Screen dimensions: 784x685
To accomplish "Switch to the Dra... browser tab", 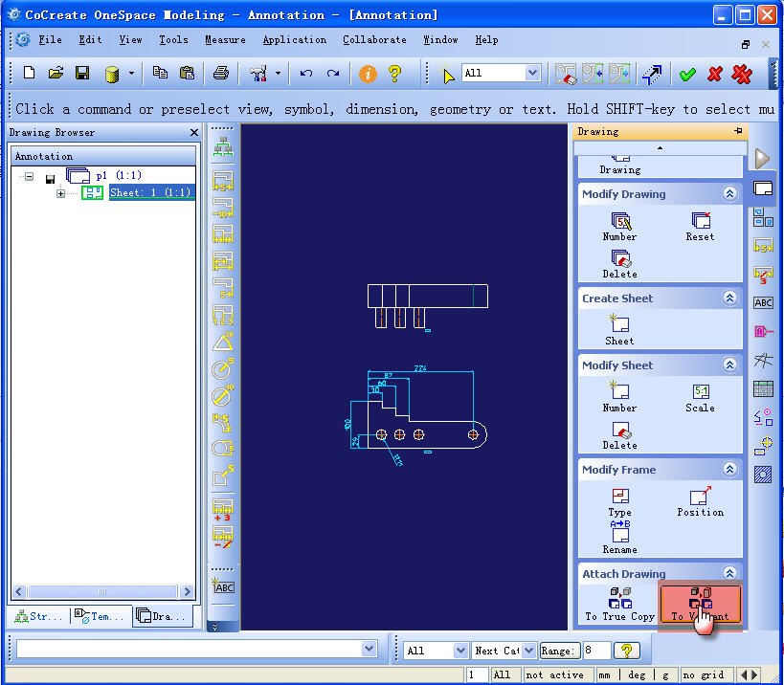I will (x=162, y=616).
